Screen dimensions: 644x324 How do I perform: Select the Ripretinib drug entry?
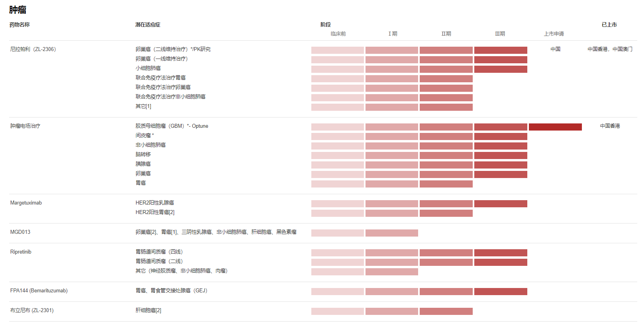21,252
